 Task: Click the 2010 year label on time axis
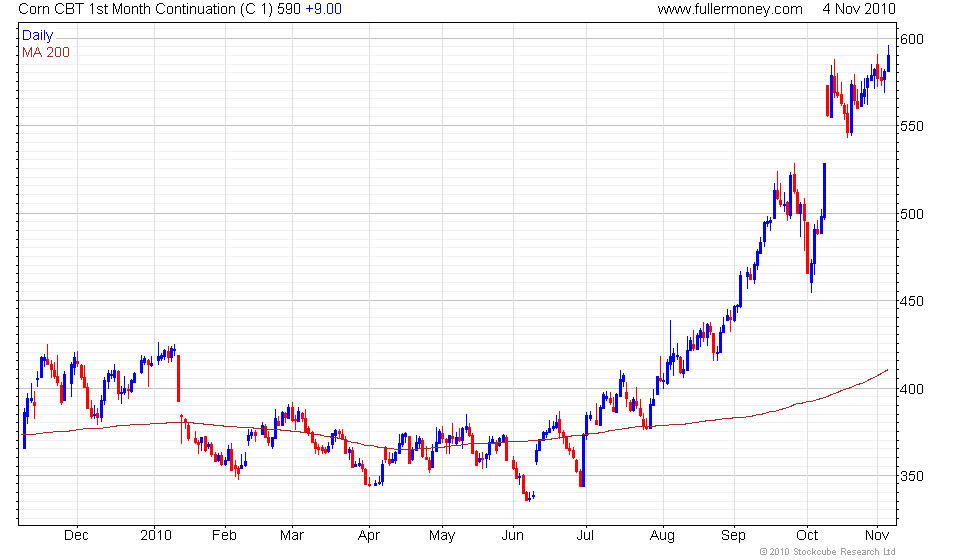click(156, 536)
